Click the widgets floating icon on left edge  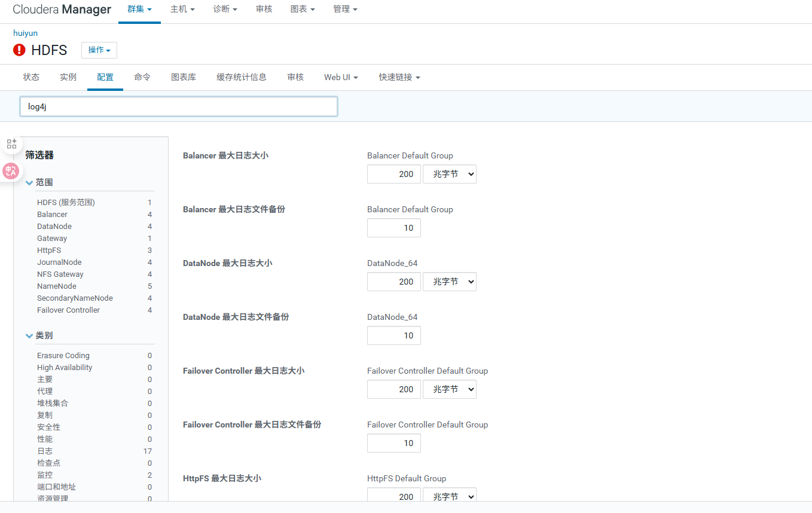pyautogui.click(x=11, y=143)
